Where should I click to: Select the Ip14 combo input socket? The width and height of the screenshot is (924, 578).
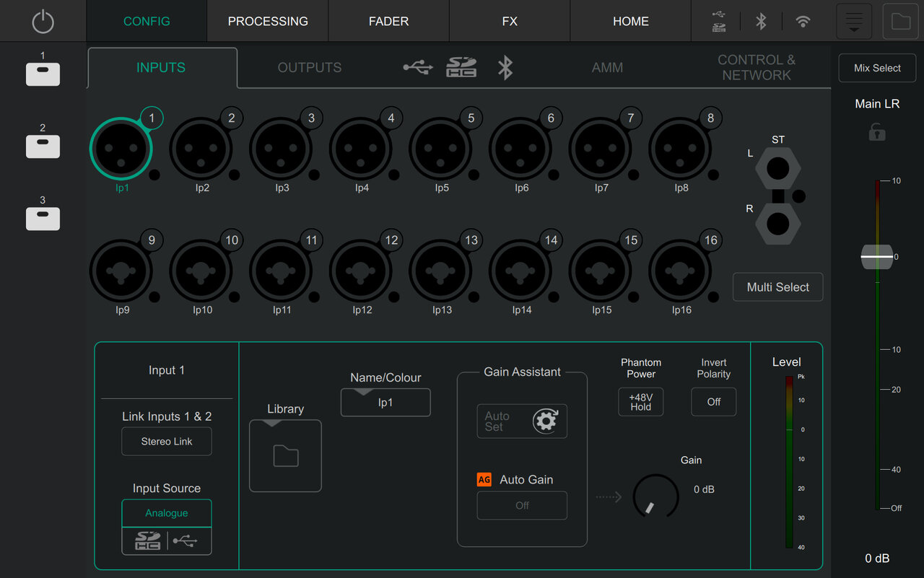coord(520,271)
